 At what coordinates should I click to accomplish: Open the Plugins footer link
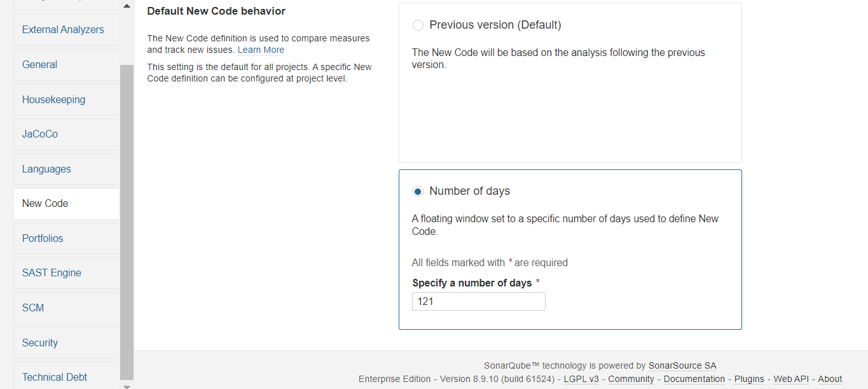coord(749,379)
